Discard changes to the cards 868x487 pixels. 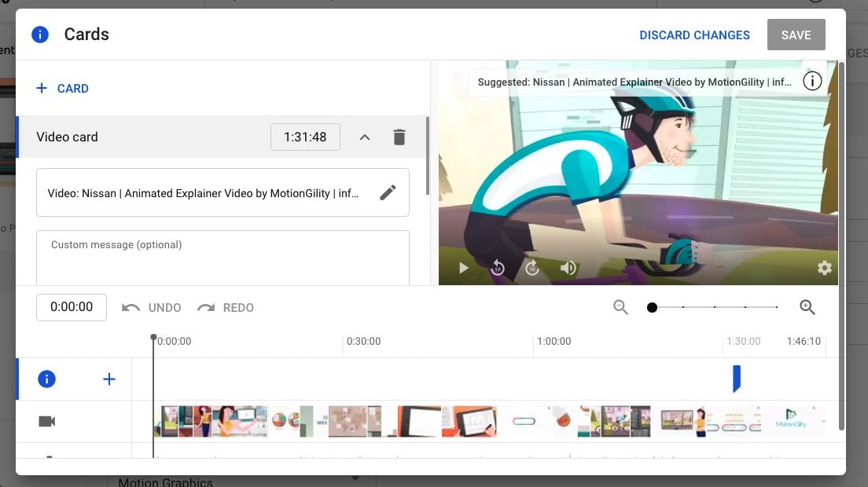tap(694, 35)
